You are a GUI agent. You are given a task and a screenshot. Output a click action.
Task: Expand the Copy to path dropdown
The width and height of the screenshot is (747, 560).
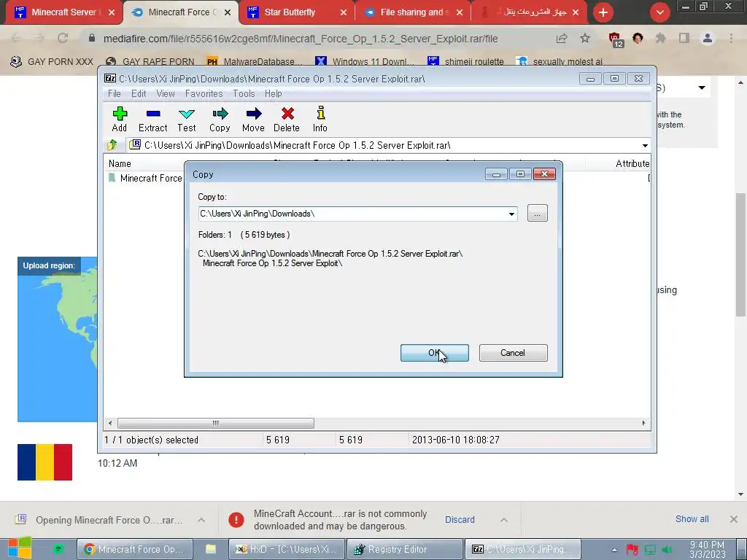(511, 214)
